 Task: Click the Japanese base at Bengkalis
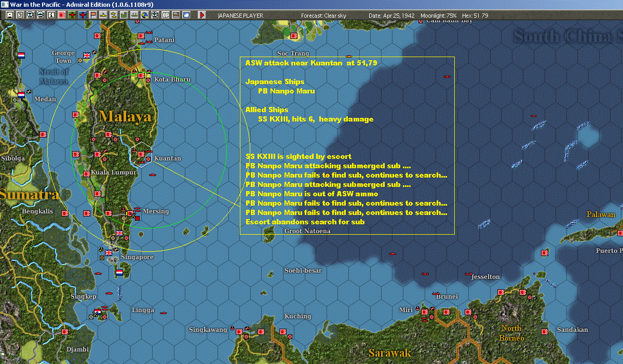coord(65,213)
